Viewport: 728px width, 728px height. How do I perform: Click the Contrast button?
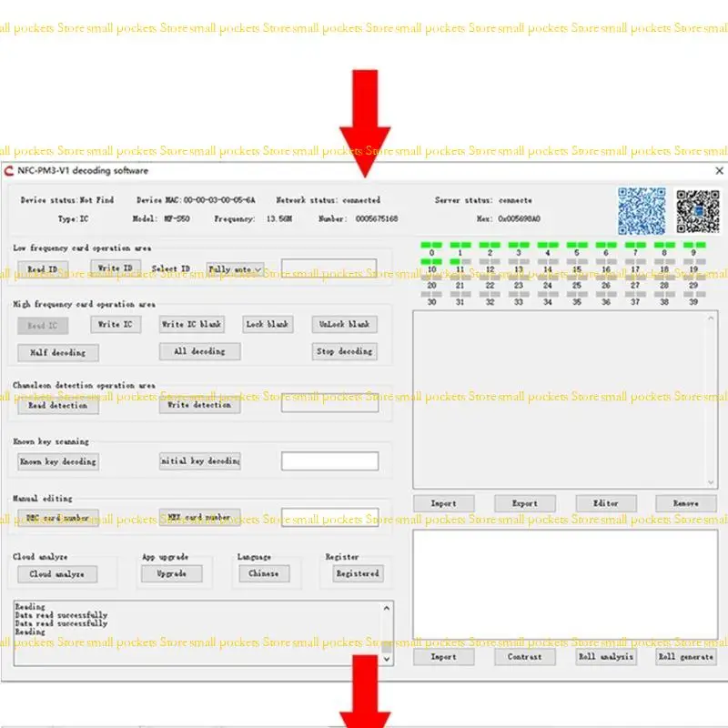(525, 656)
